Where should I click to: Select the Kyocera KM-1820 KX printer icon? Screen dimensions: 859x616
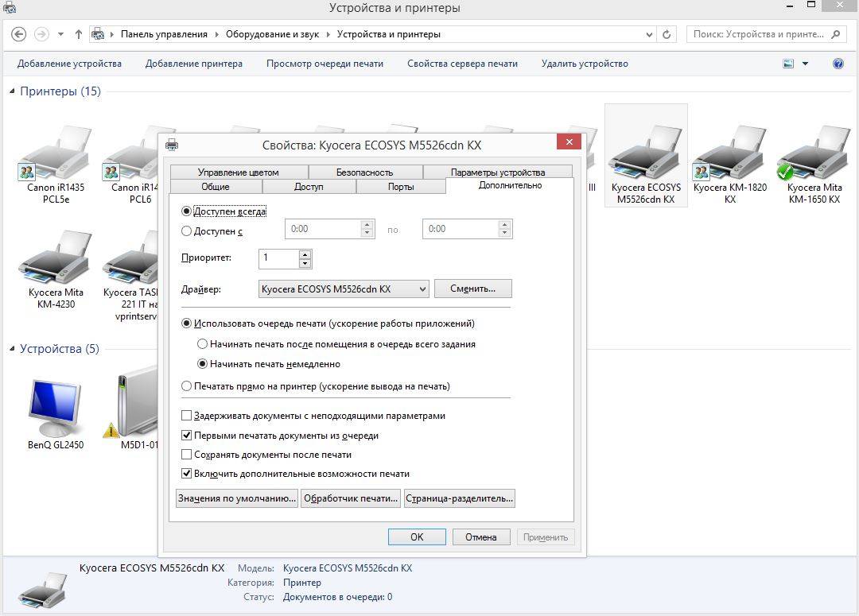pyautogui.click(x=729, y=155)
